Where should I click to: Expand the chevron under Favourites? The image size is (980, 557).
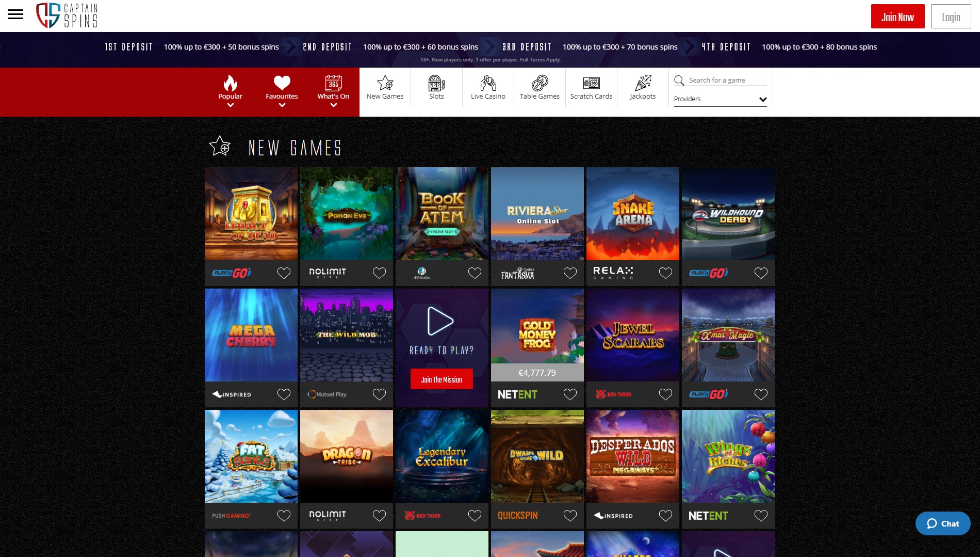pyautogui.click(x=282, y=105)
